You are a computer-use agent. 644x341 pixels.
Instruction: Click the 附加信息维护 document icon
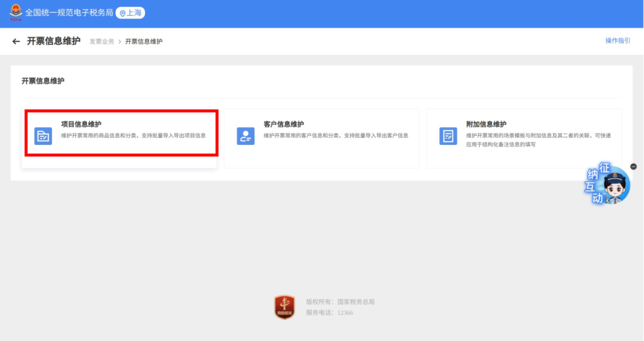coord(448,136)
